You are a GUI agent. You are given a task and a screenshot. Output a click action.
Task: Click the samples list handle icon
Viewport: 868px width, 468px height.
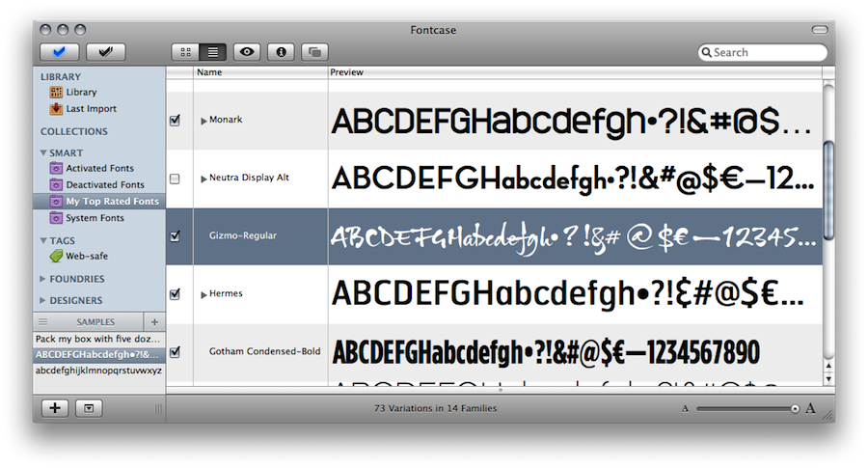[43, 321]
